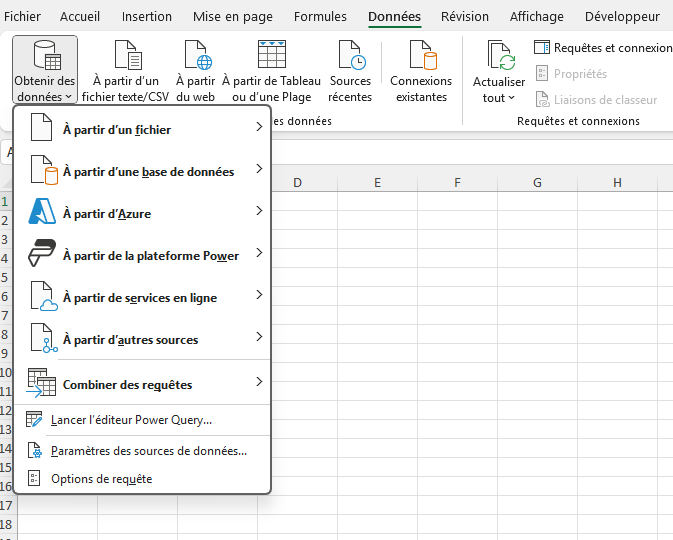Expand À partir d'un fichier submenu arrow

tap(259, 127)
